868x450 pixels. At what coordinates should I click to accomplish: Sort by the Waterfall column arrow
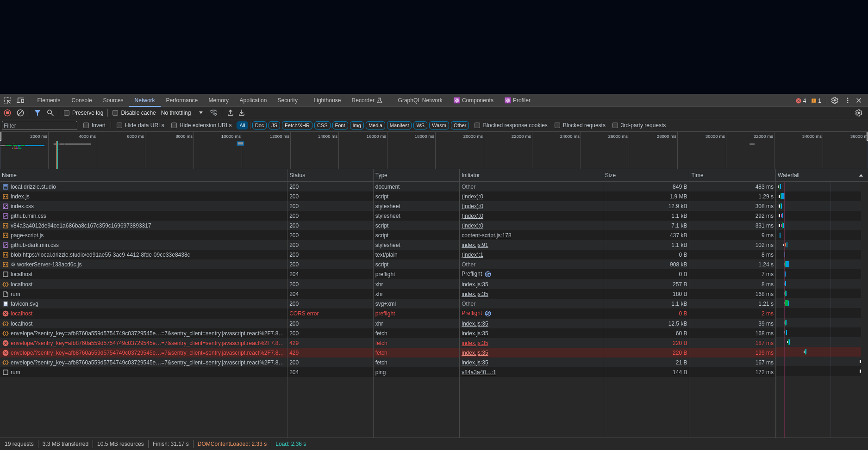pyautogui.click(x=861, y=175)
